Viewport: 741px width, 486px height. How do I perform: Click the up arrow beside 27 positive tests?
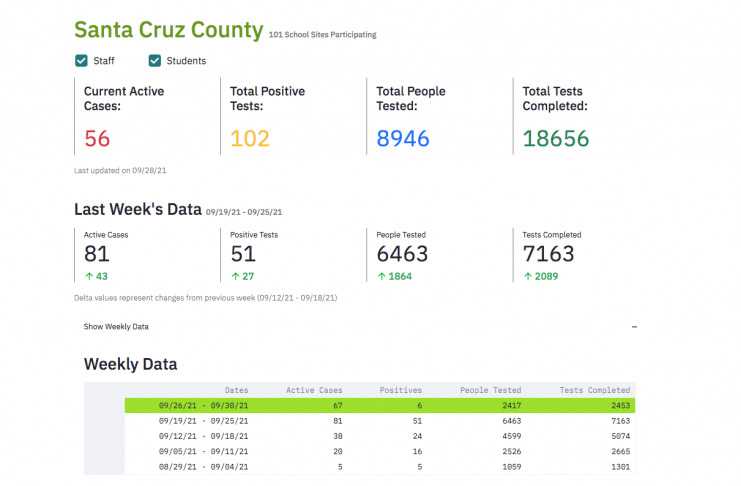(235, 276)
